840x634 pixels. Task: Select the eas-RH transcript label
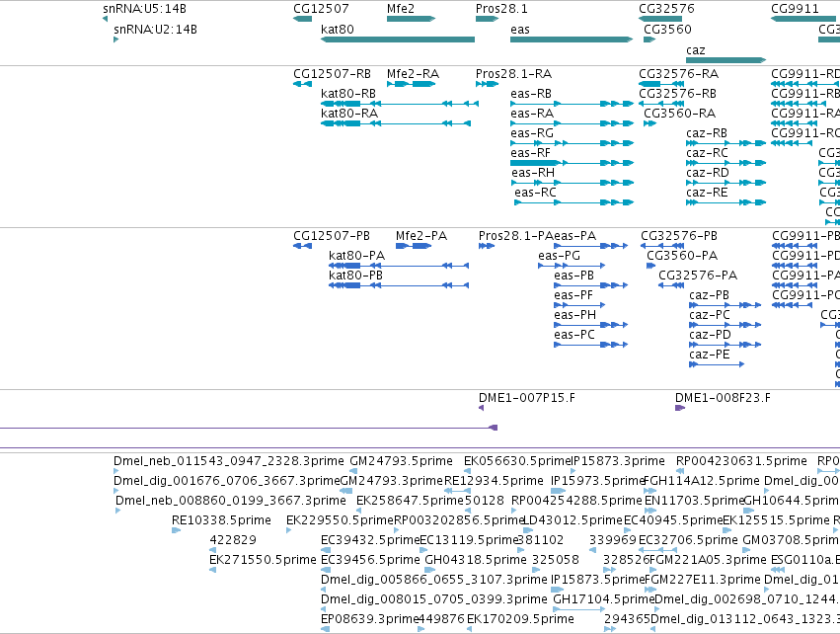point(533,173)
